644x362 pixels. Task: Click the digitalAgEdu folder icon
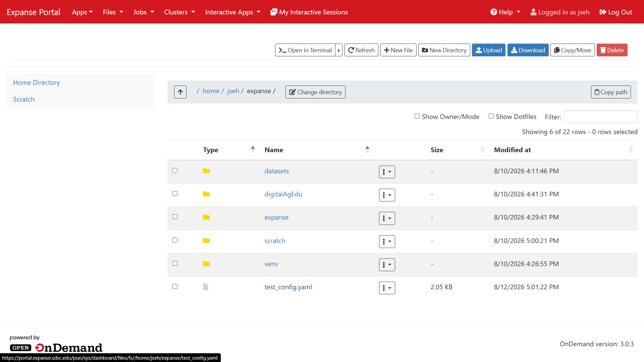[x=206, y=194]
